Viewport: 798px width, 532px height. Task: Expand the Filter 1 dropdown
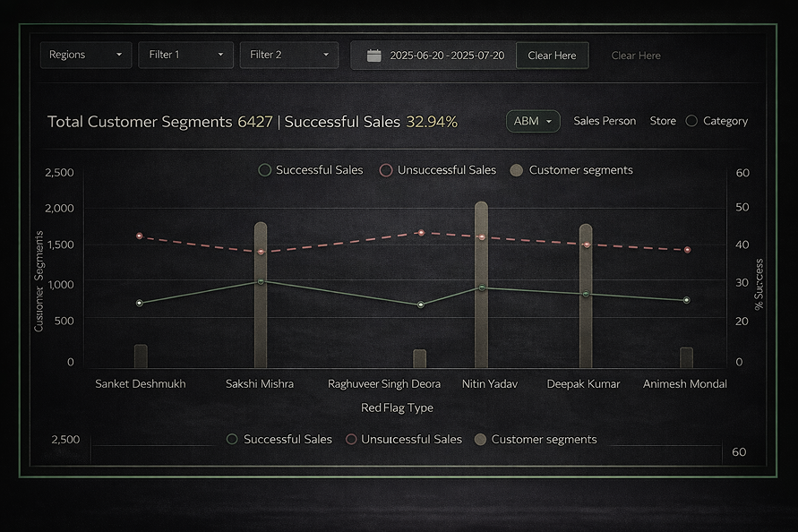pyautogui.click(x=185, y=55)
